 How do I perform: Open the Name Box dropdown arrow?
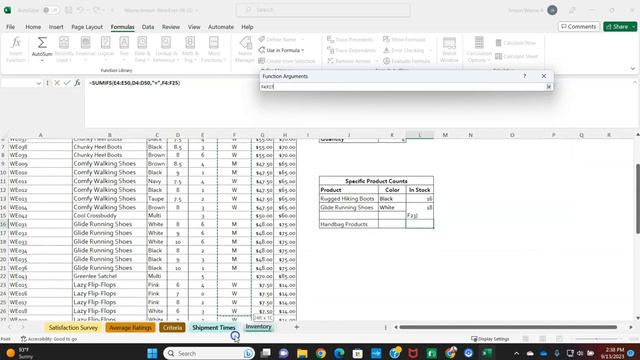pos(39,83)
